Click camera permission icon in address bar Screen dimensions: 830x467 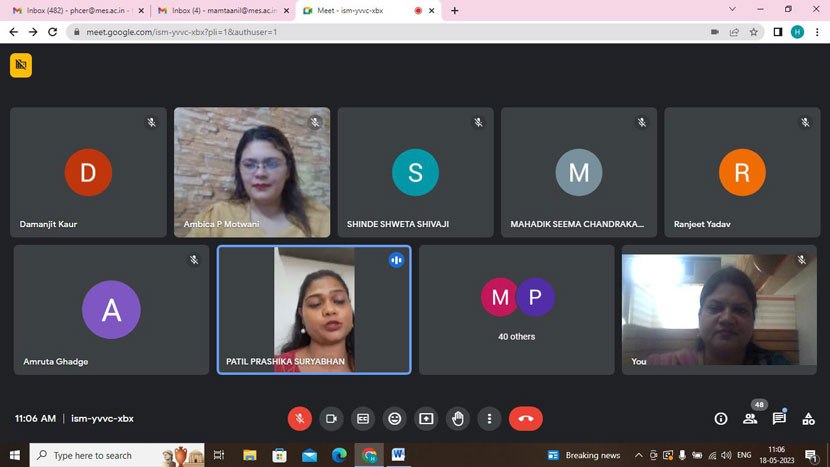(x=715, y=32)
